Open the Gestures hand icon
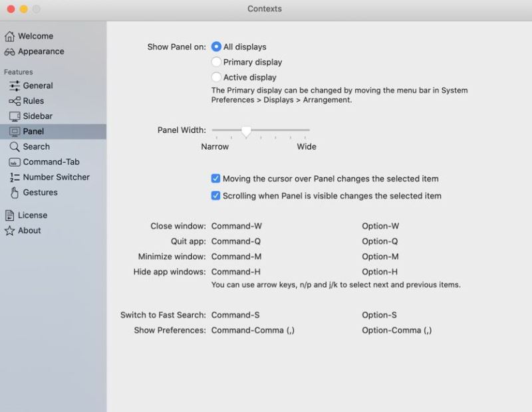Screen dimensions: 532x412 tap(14, 192)
